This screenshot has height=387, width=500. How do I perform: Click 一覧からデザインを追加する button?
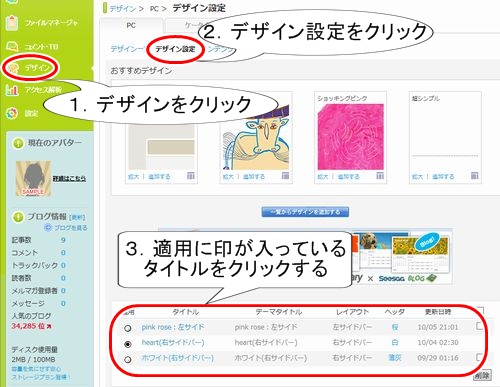305,212
